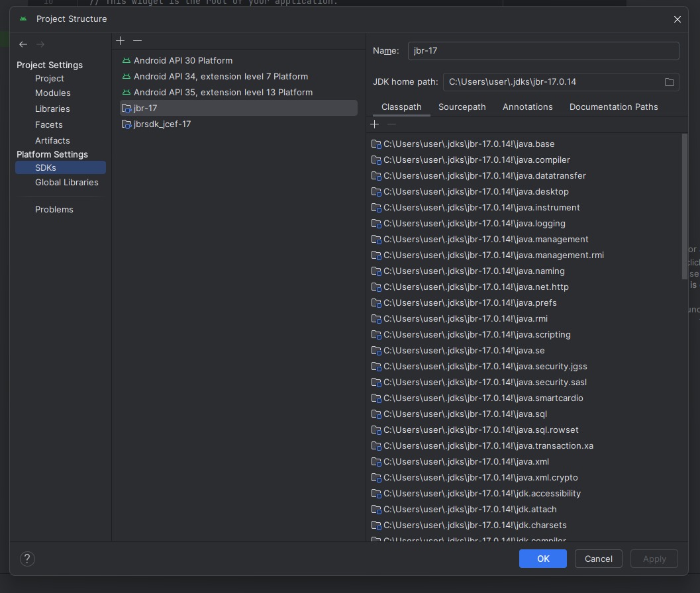
Task: Switch to Documentation Paths tab
Action: point(613,107)
